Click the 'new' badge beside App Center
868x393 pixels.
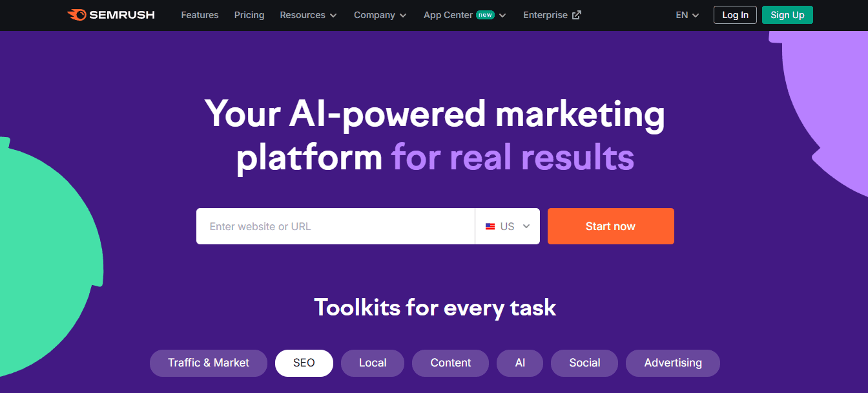click(x=485, y=15)
